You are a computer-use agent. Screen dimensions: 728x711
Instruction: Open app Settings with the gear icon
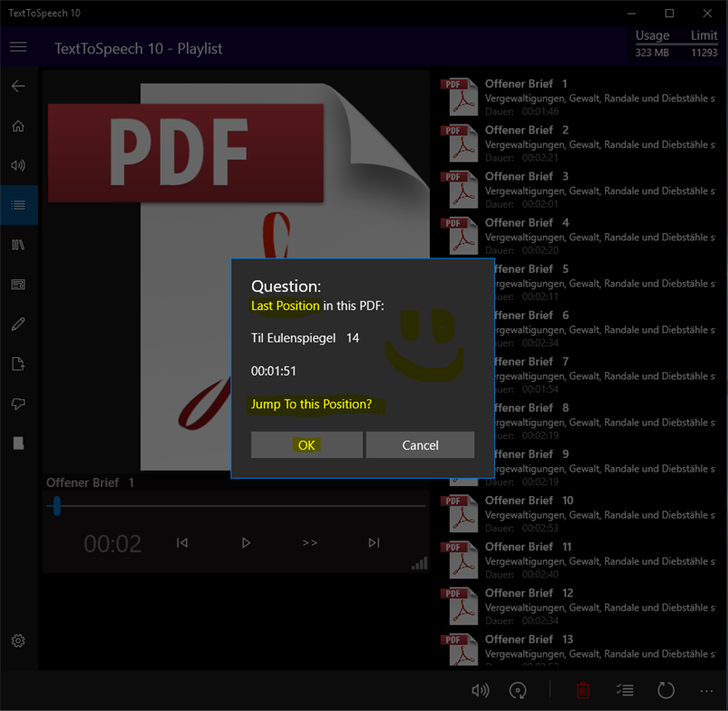18,641
